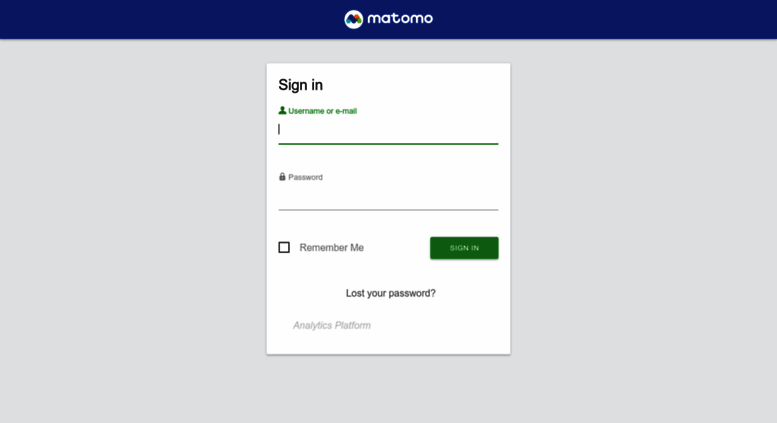Image resolution: width=777 pixels, height=423 pixels.
Task: Click the Sign in heading
Action: click(300, 85)
